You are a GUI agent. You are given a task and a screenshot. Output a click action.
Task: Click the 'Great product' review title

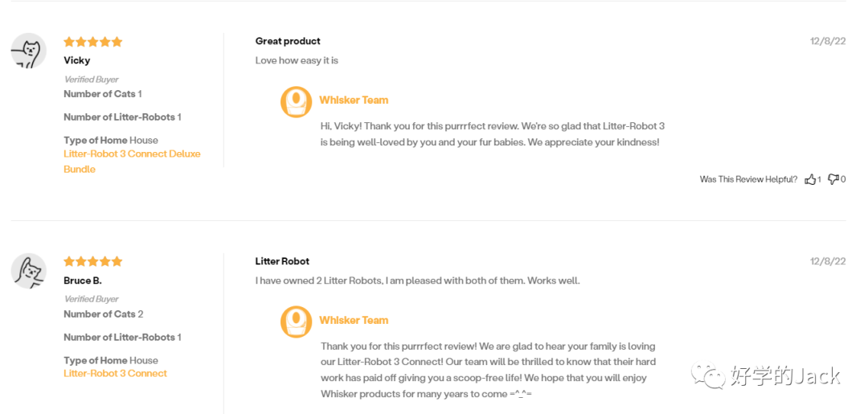coord(288,41)
